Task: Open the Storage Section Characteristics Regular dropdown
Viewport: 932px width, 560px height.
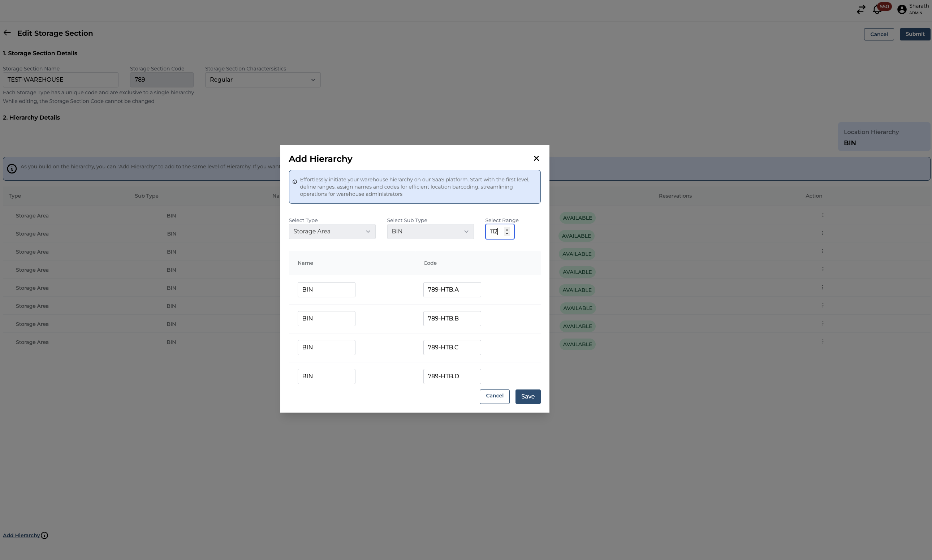Action: [263, 80]
